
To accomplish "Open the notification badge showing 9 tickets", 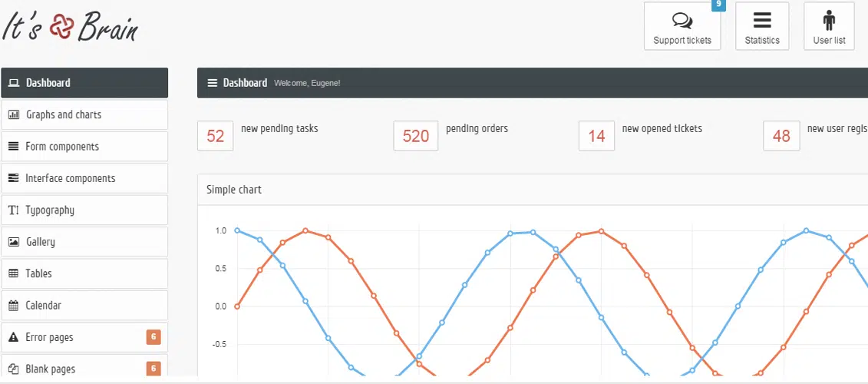I will [x=718, y=5].
